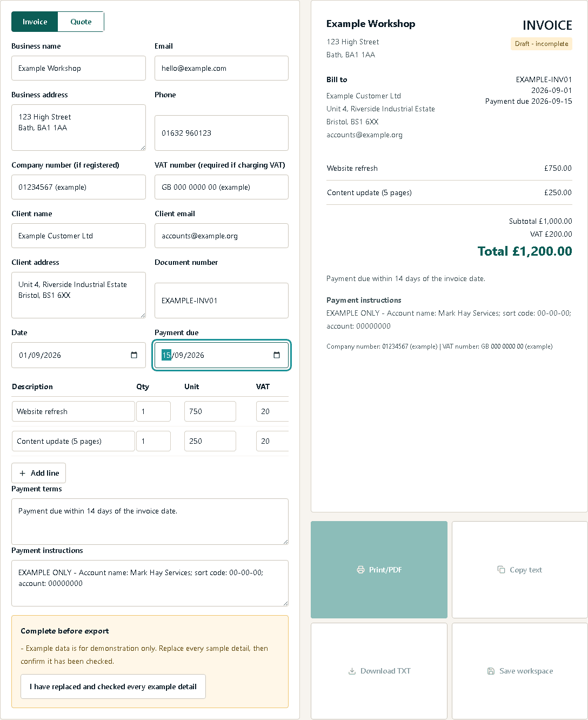
Task: Focus the Date field 01/09/2026
Action: [x=78, y=355]
